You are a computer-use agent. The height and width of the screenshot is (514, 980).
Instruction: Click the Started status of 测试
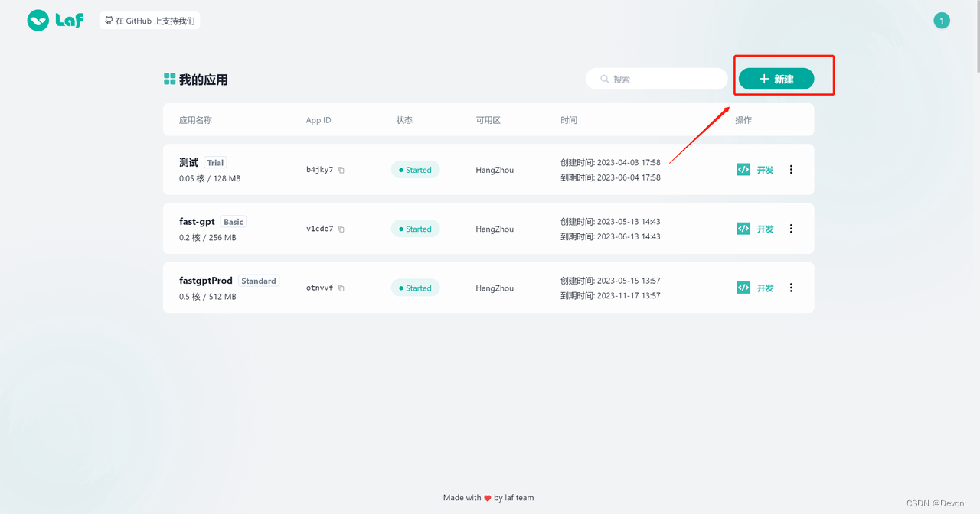tap(415, 170)
